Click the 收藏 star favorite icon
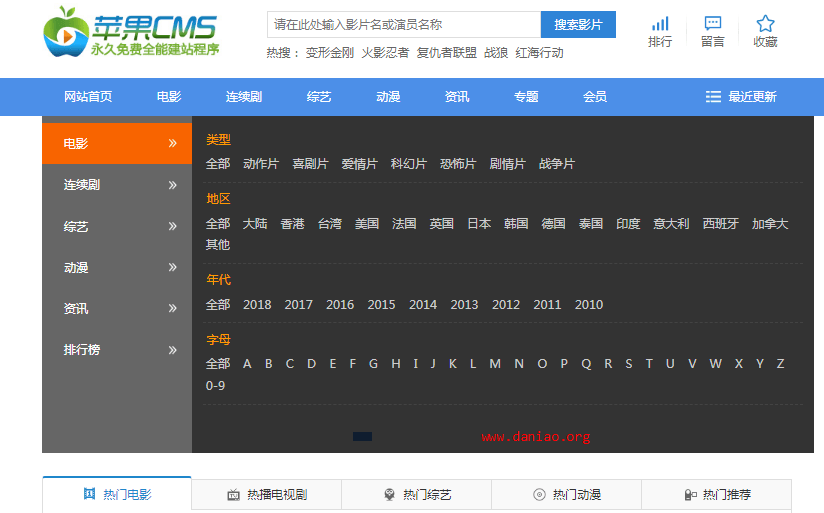This screenshot has height=513, width=824. [765, 23]
